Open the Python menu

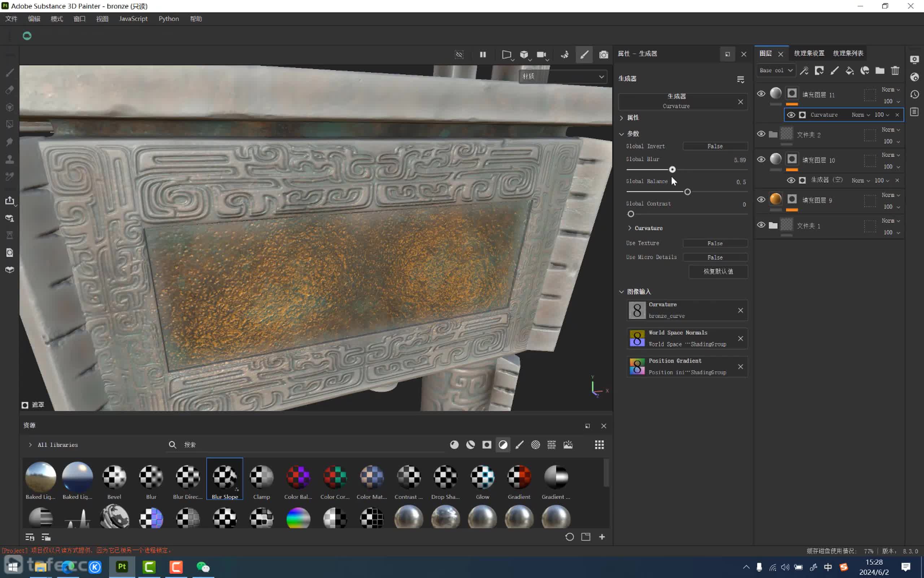(169, 19)
